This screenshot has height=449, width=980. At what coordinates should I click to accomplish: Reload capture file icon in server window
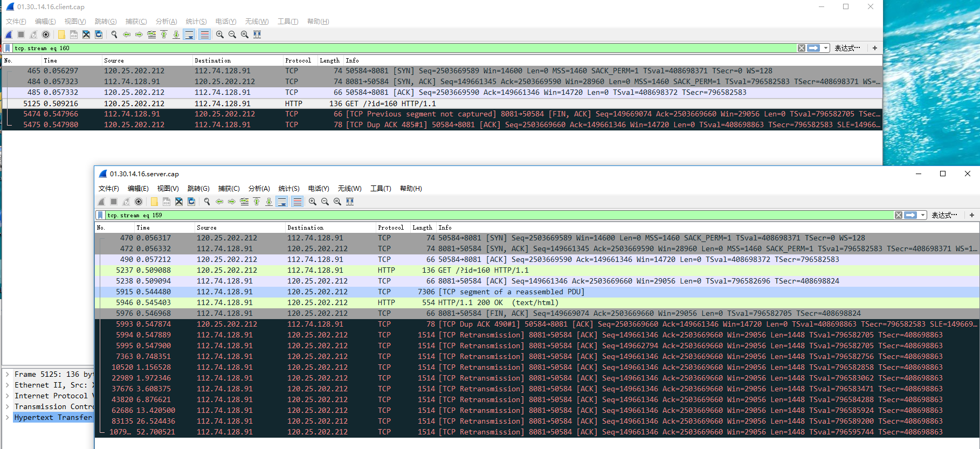(x=191, y=202)
